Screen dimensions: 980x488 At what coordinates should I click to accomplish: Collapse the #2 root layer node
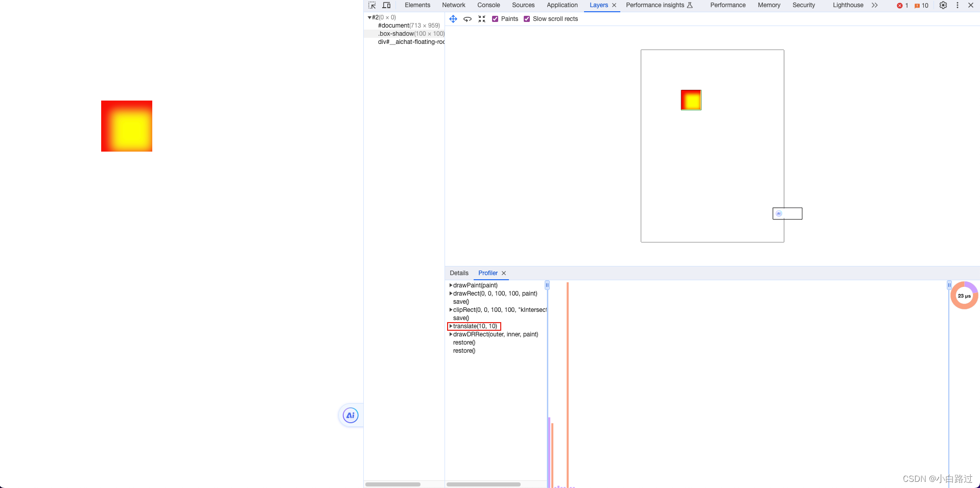click(369, 17)
